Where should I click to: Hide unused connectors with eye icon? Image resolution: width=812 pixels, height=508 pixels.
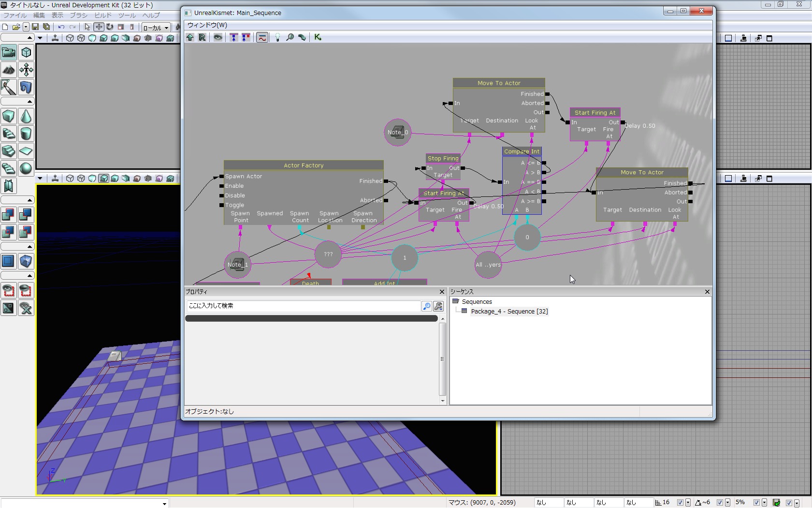pyautogui.click(x=218, y=37)
